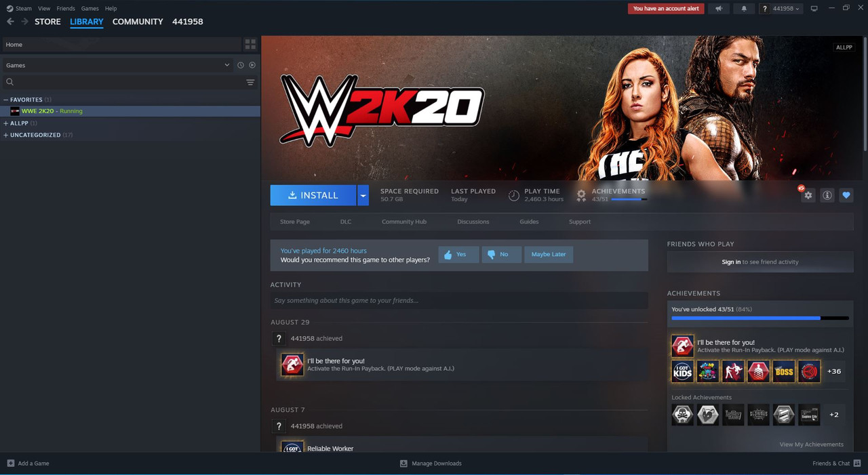Open the View menu
This screenshot has height=475, width=868.
coord(44,9)
